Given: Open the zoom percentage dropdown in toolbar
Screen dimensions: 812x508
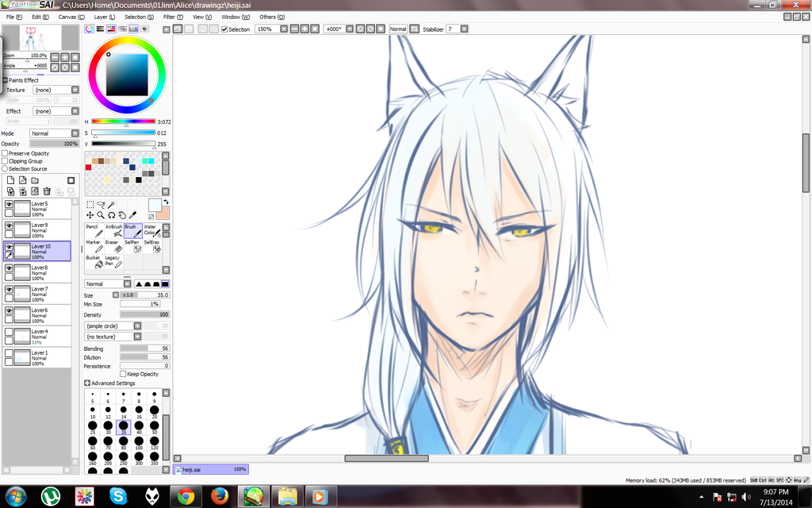Looking at the screenshot, I should tap(284, 29).
